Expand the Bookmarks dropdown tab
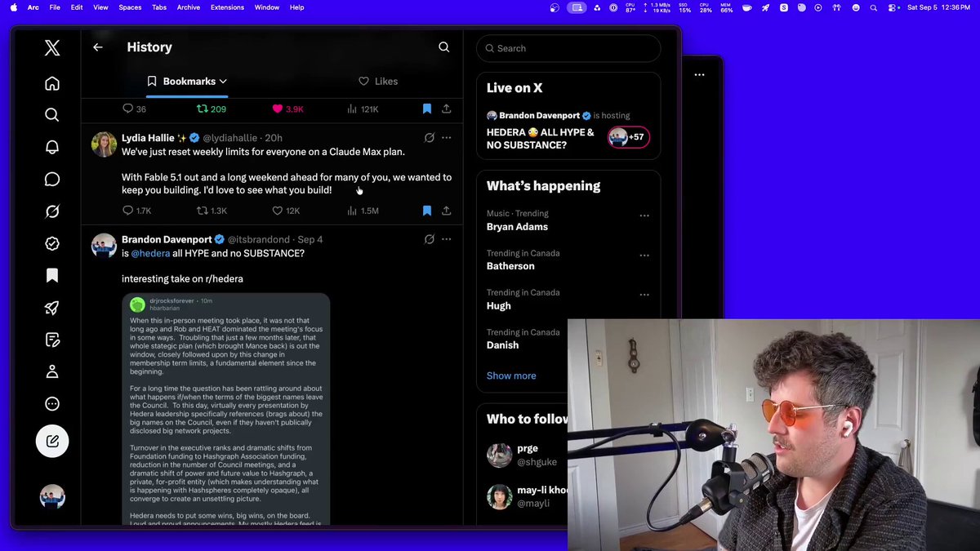Image resolution: width=980 pixels, height=551 pixels. 187,82
